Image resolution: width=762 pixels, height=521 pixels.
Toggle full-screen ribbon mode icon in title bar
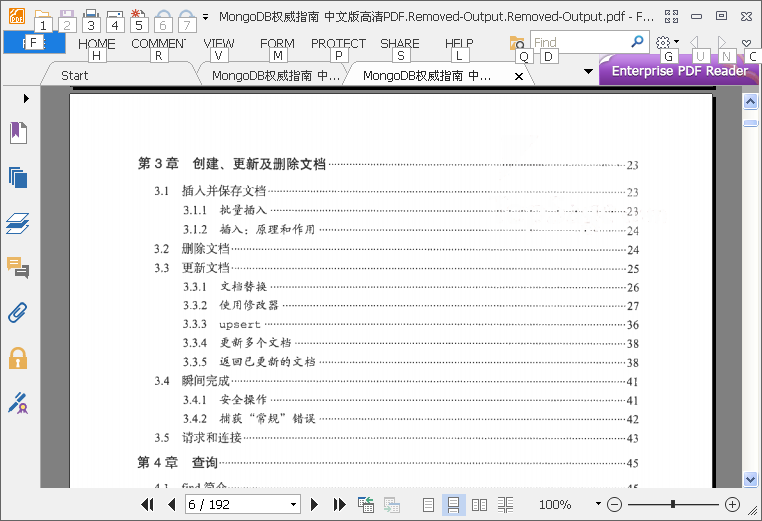tap(672, 17)
